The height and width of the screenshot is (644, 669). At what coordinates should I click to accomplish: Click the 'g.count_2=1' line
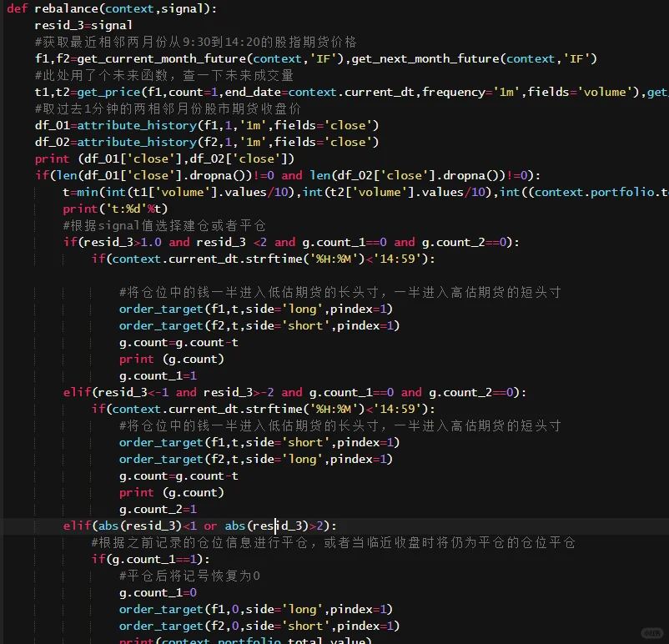[x=158, y=509]
